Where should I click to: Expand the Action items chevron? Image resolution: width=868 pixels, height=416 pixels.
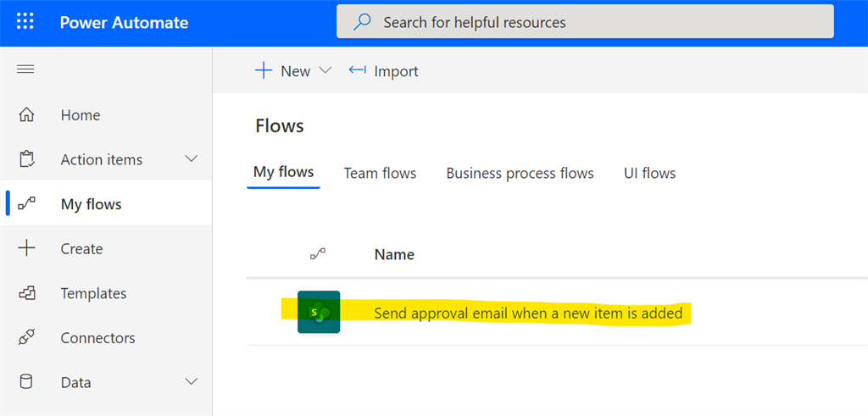click(x=191, y=159)
